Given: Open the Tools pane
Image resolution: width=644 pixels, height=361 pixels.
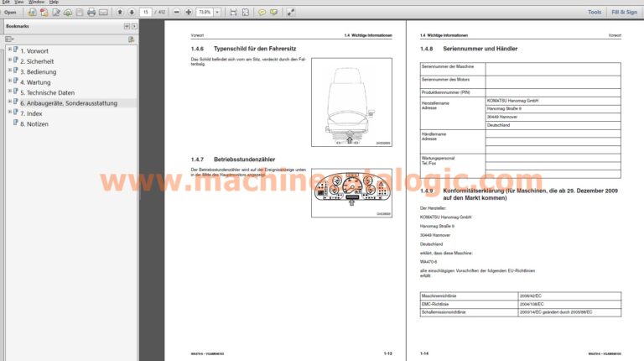Looking at the screenshot, I should pos(595,13).
